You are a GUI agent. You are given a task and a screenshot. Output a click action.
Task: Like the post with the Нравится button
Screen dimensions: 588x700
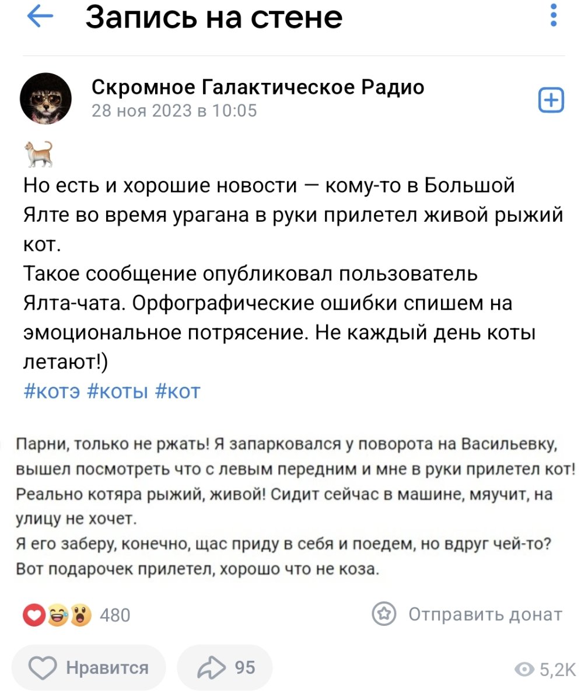pyautogui.click(x=89, y=667)
